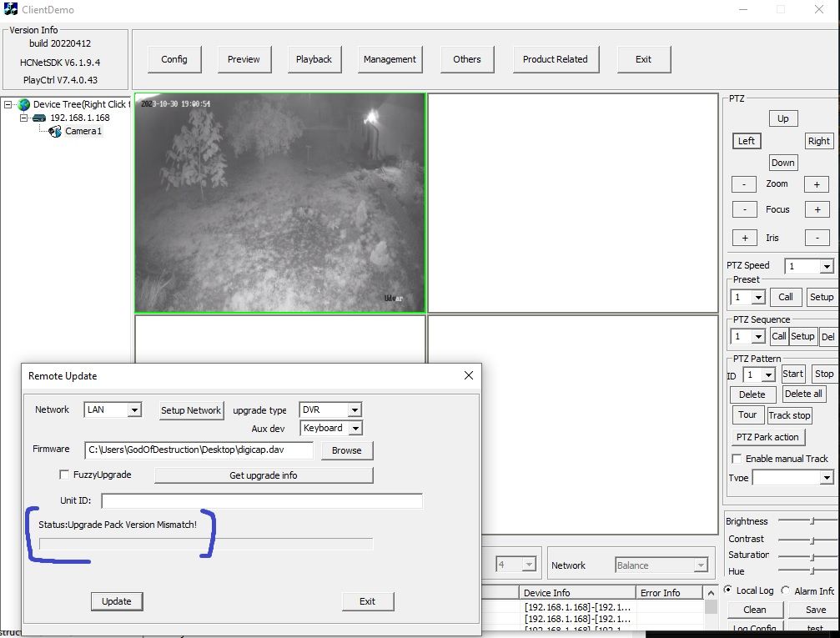Click the Track stop button
The image size is (840, 638).
(x=789, y=415)
